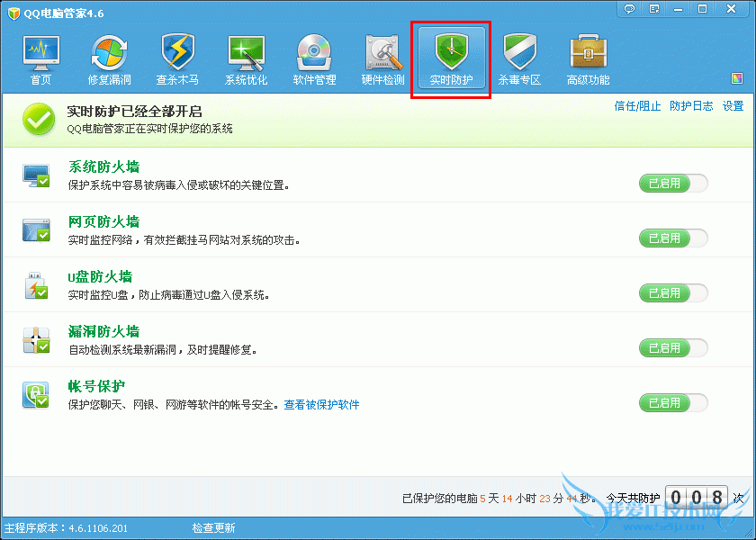Click the QQ电脑管家 logo shield
The image size is (756, 540).
tap(13, 13)
